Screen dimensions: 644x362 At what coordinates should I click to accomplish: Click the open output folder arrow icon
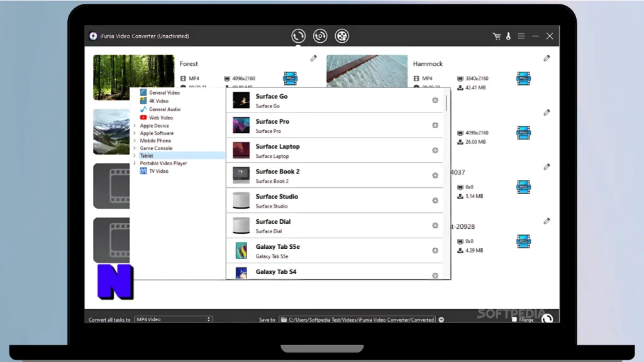[441, 319]
